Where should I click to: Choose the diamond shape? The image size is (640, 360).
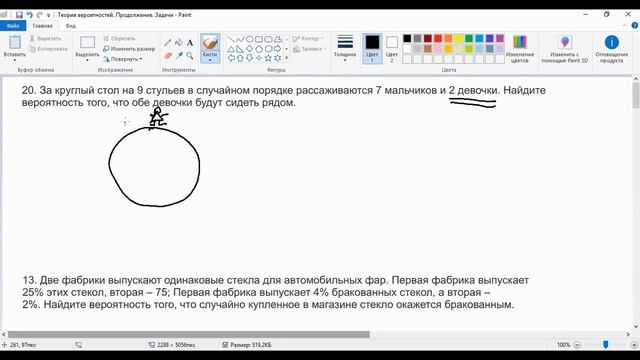pos(249,49)
